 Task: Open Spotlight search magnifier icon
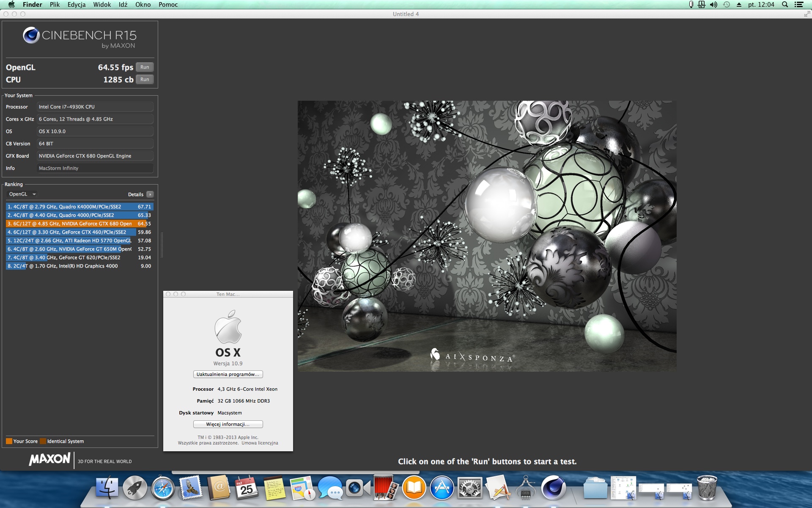pyautogui.click(x=785, y=5)
